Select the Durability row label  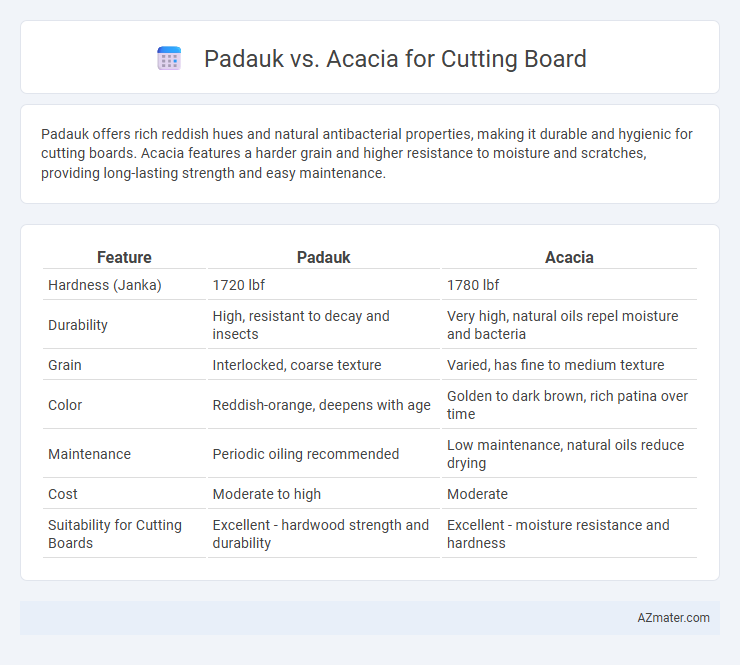(78, 325)
